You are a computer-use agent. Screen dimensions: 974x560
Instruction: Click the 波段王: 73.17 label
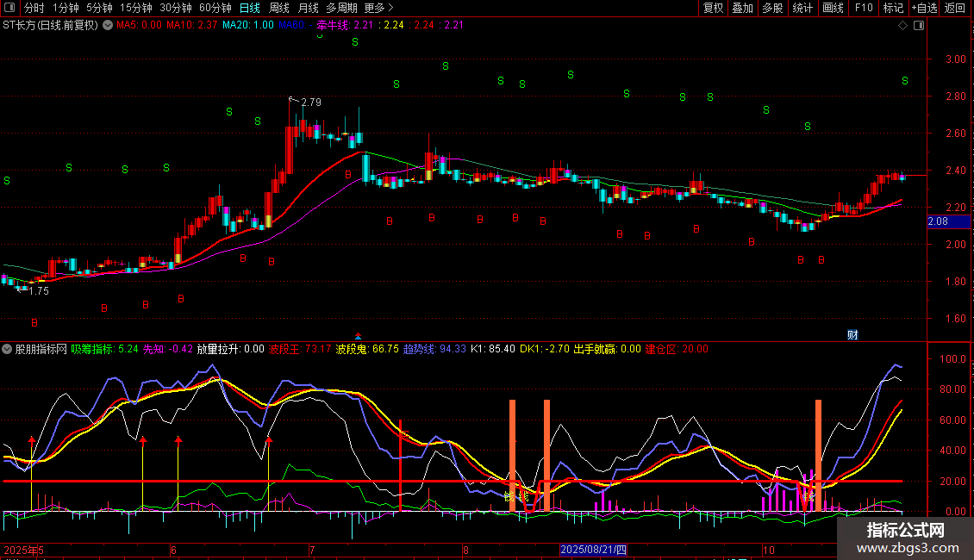[x=299, y=350]
